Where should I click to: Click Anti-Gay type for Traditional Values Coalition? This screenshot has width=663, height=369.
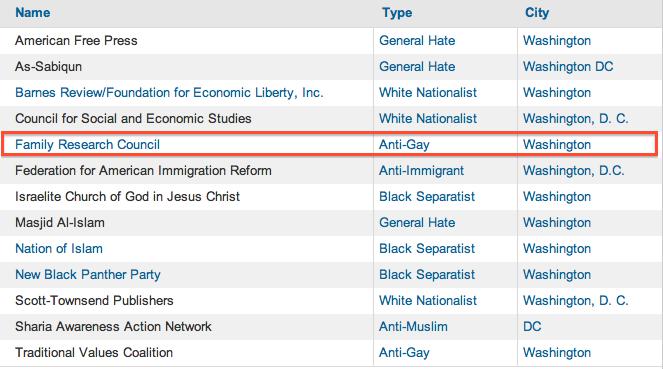[404, 353]
